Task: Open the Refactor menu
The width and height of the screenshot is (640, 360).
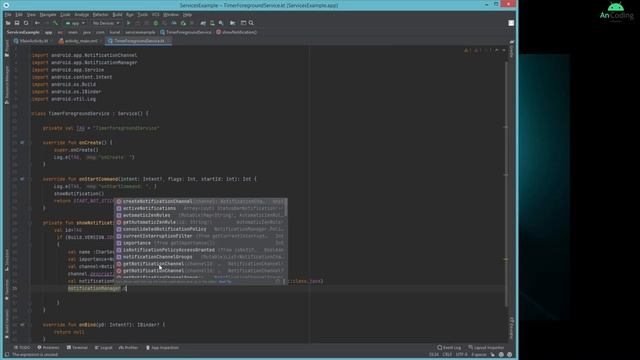Action: (100, 15)
